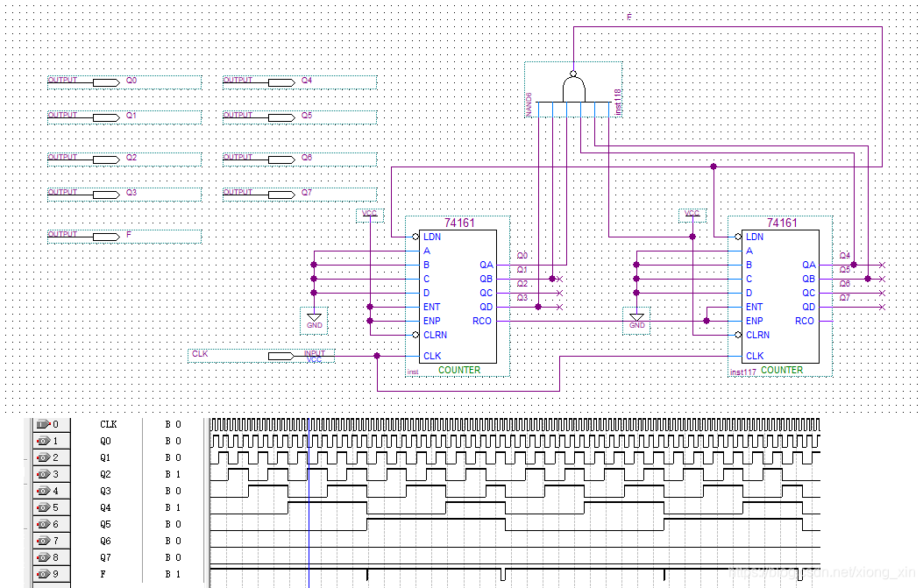923x588 pixels.
Task: Click the Q2 signal name in waveform list
Action: 105,474
